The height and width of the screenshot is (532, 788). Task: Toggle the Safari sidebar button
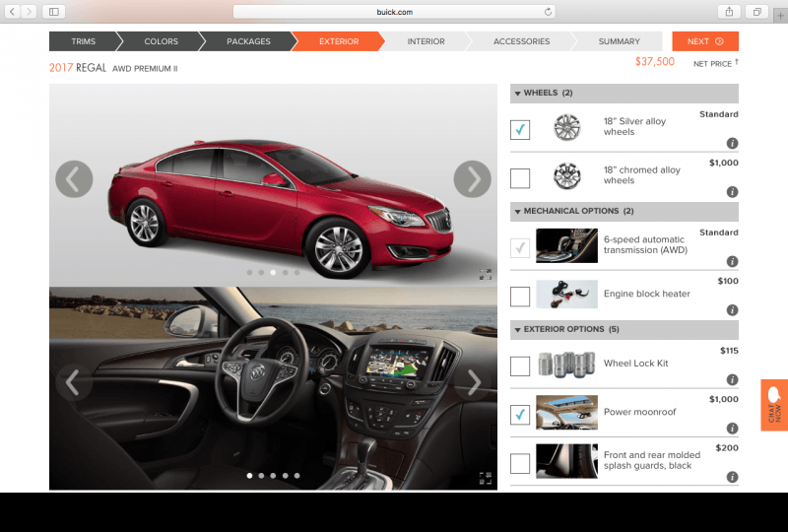[54, 12]
